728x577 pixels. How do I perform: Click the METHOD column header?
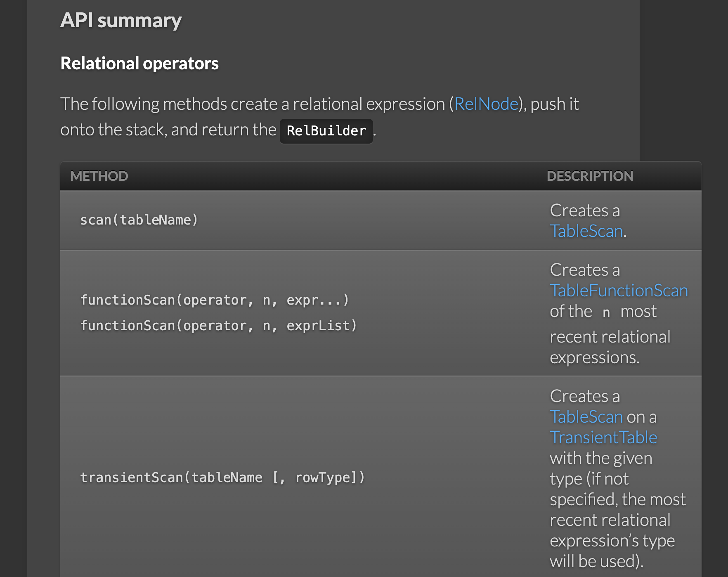[x=99, y=176]
